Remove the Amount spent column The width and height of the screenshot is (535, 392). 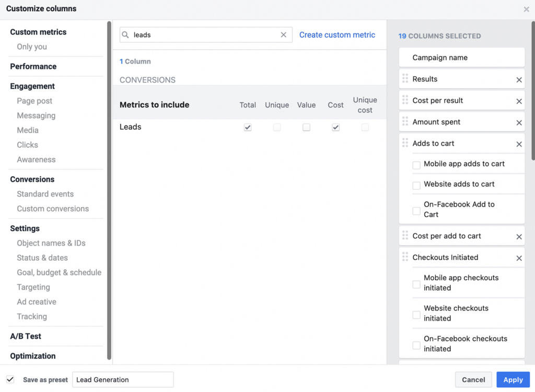(x=519, y=123)
